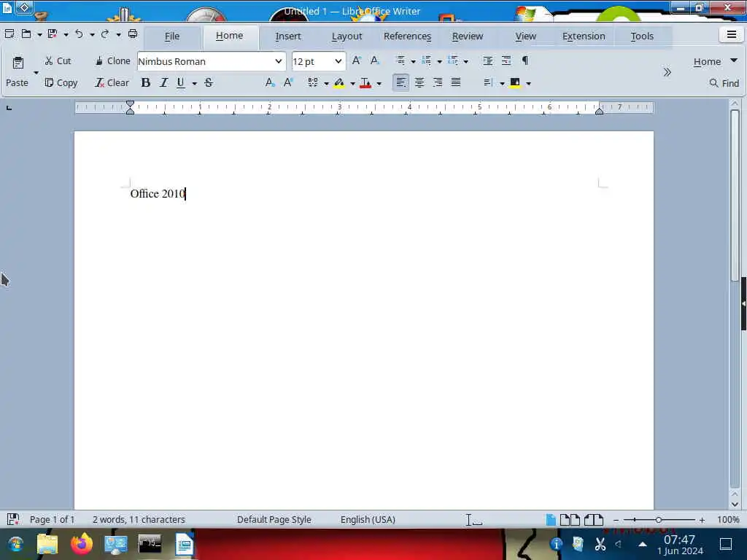Toggle the ordered numbered list
The width and height of the screenshot is (747, 560).
[426, 61]
